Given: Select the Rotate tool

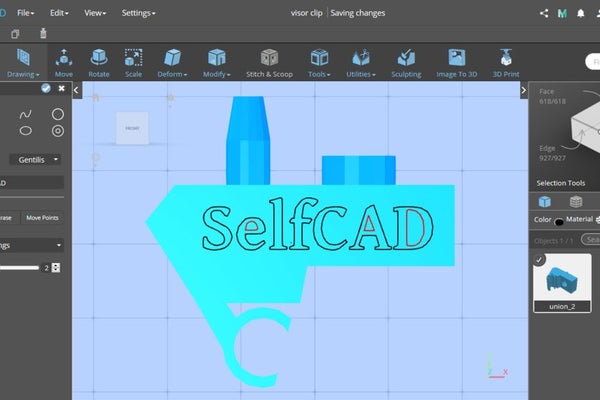Looking at the screenshot, I should [x=99, y=62].
